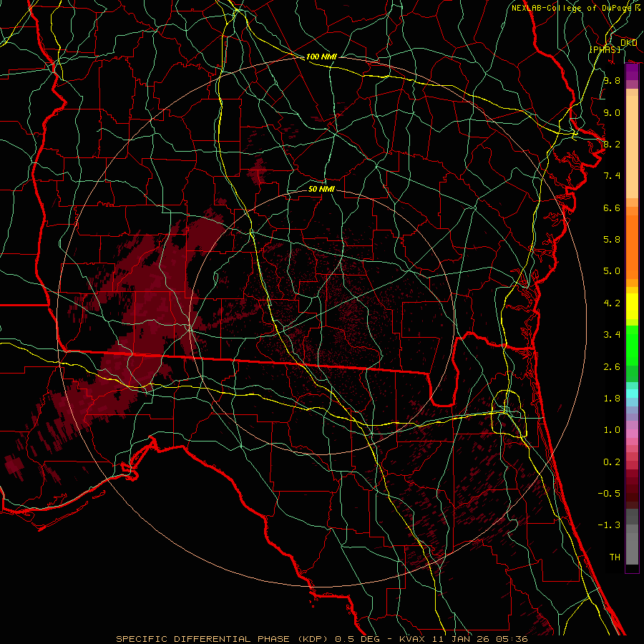Click the 1.8 scale value
Screen dimensions: 644x644
612,399
